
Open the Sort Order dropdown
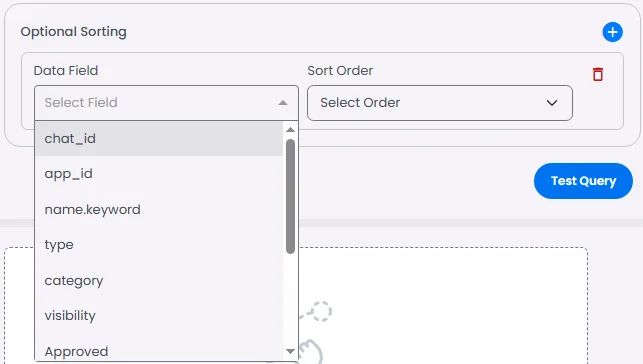pyautogui.click(x=440, y=103)
